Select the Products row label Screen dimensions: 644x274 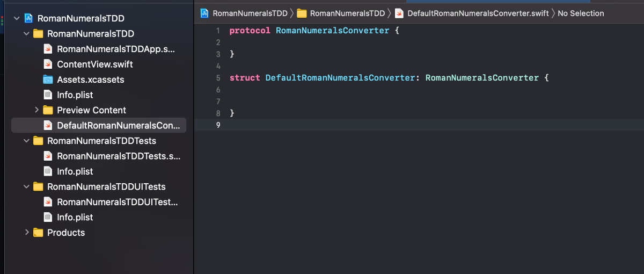point(66,233)
